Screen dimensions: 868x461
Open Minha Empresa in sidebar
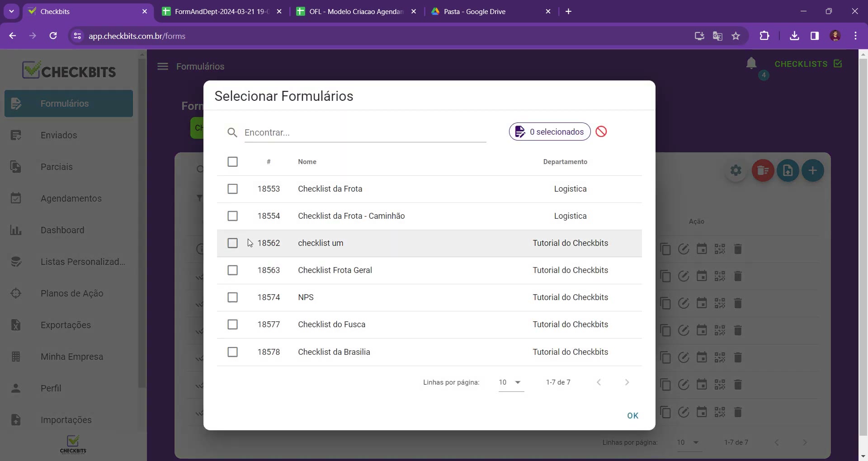[x=69, y=357]
